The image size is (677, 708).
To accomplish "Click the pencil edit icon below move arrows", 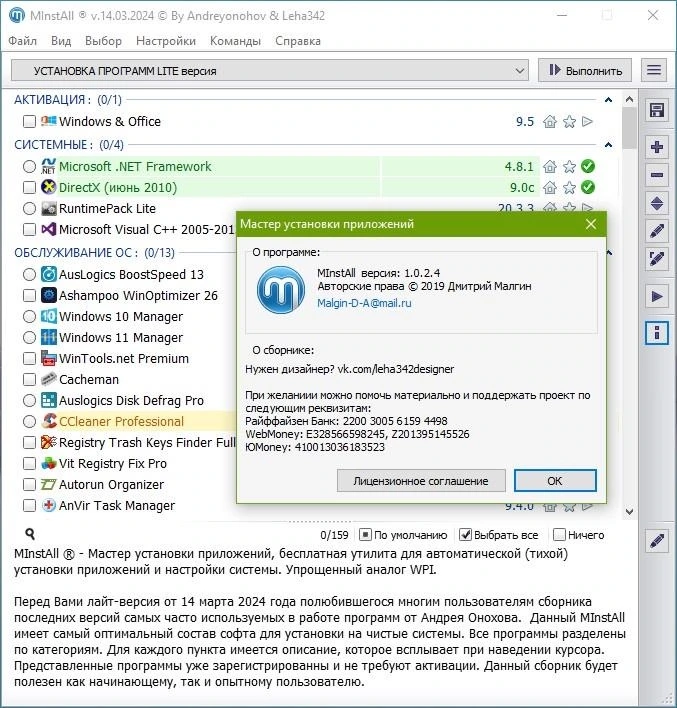I will pyautogui.click(x=657, y=231).
